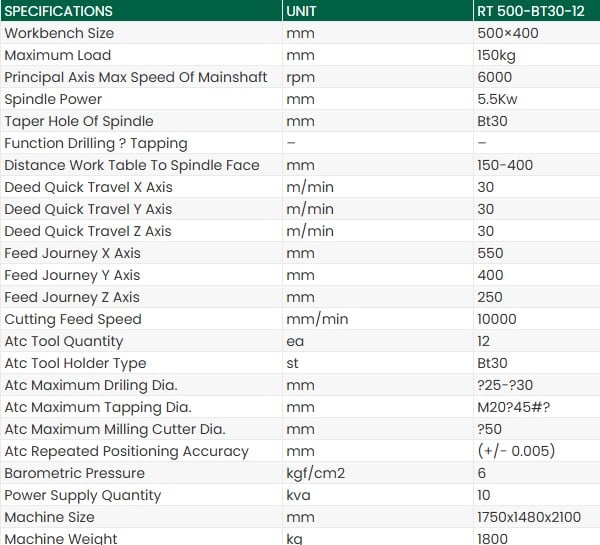The width and height of the screenshot is (600, 545).
Task: Select Atc Maximum Tapping Dia. label
Action: 98,408
